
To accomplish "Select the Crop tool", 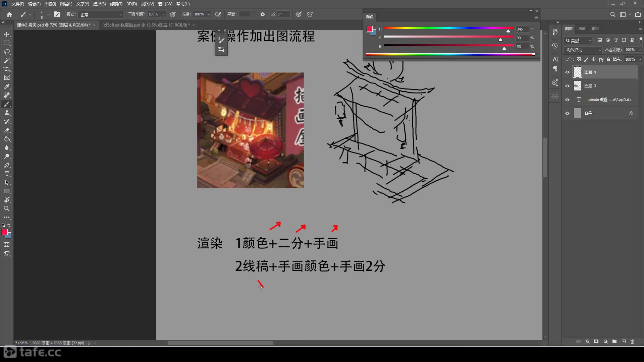I will pyautogui.click(x=7, y=69).
